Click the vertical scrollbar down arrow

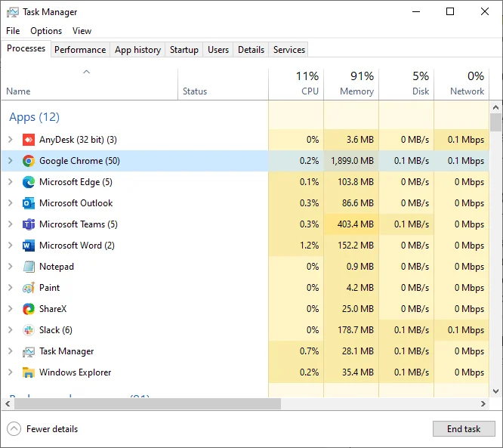click(496, 391)
